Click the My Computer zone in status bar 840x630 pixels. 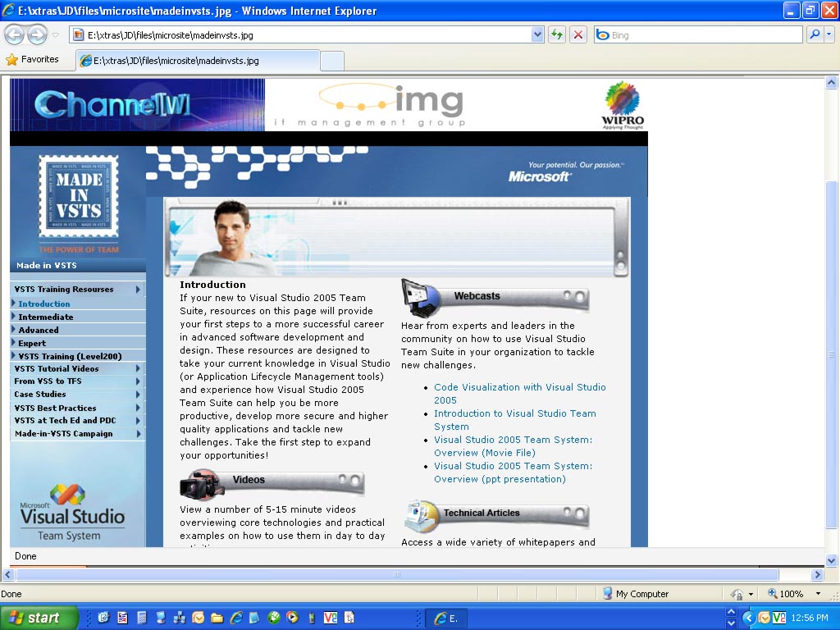pos(636,594)
